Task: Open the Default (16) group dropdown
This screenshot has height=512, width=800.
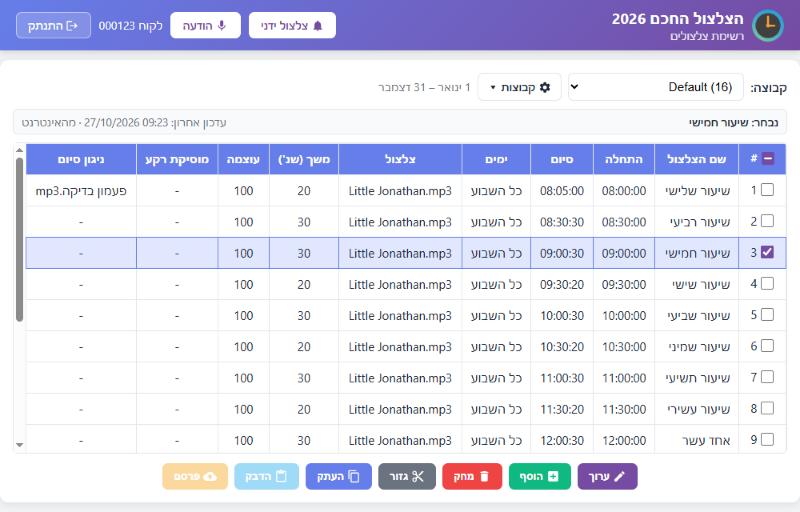Action: pos(656,87)
